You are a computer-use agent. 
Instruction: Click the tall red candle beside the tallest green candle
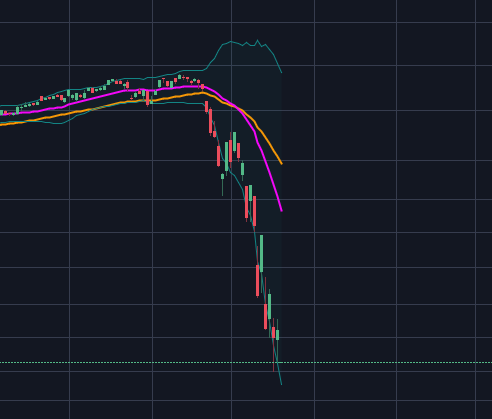[x=257, y=280]
